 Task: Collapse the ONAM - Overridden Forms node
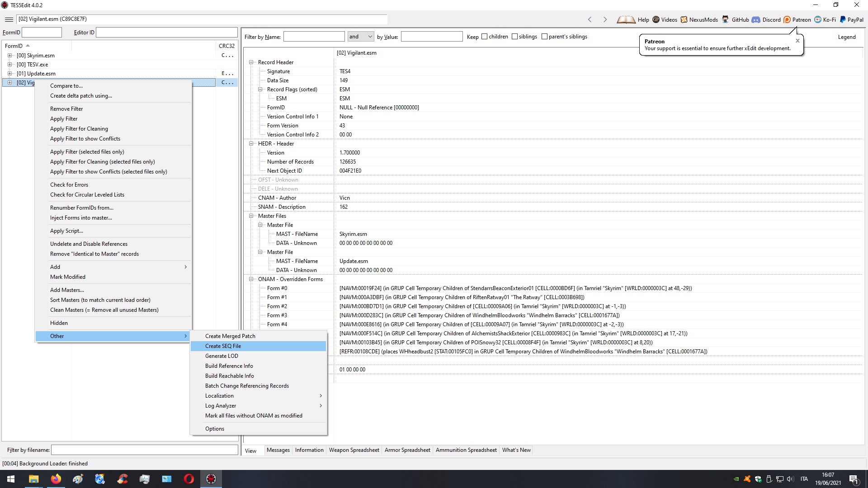[251, 279]
